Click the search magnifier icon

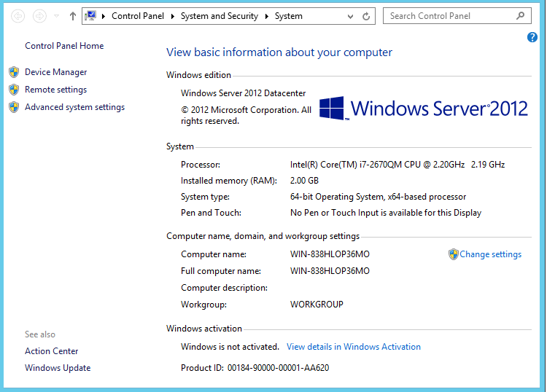520,16
